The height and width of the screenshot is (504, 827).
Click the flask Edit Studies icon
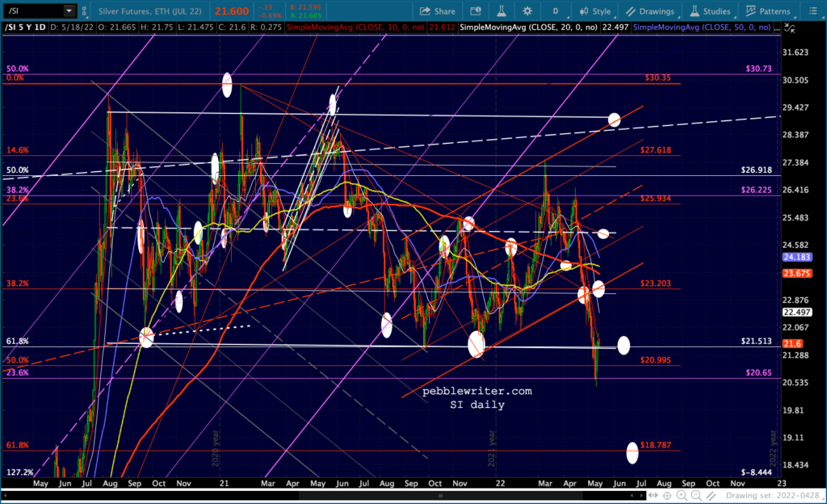point(501,11)
